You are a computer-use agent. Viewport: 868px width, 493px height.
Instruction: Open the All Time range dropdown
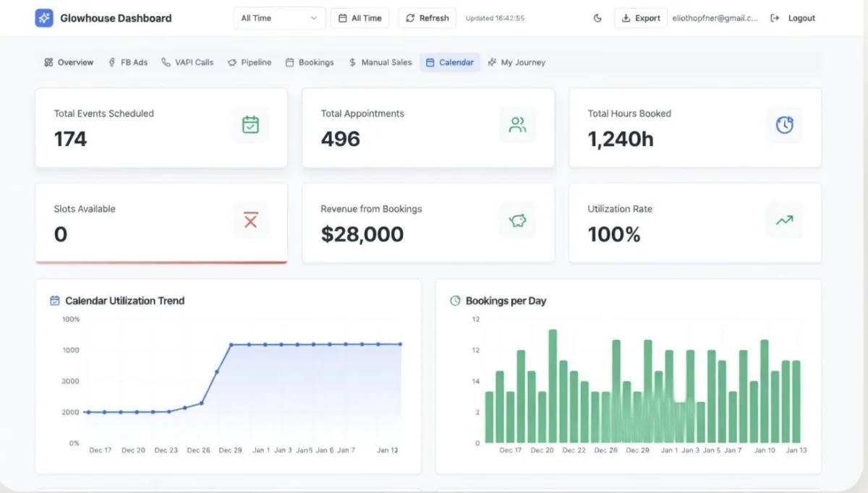[x=279, y=18]
